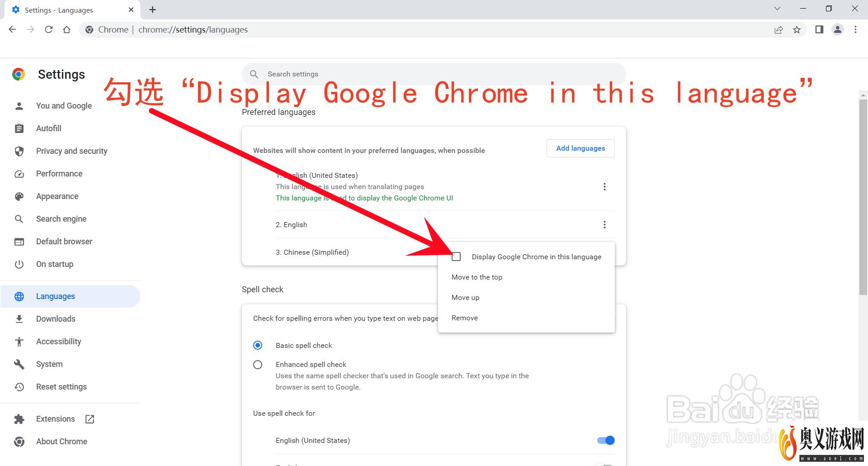This screenshot has width=868, height=466.
Task: Click the Search settings field
Action: (434, 74)
